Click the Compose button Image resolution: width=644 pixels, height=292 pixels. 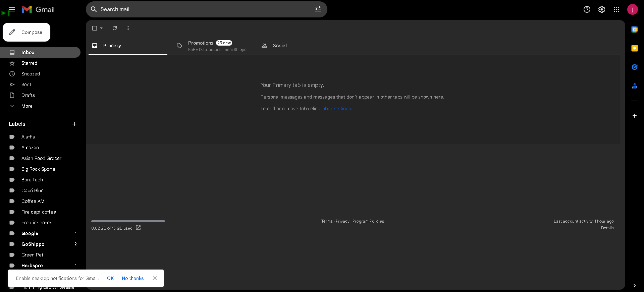click(x=26, y=32)
